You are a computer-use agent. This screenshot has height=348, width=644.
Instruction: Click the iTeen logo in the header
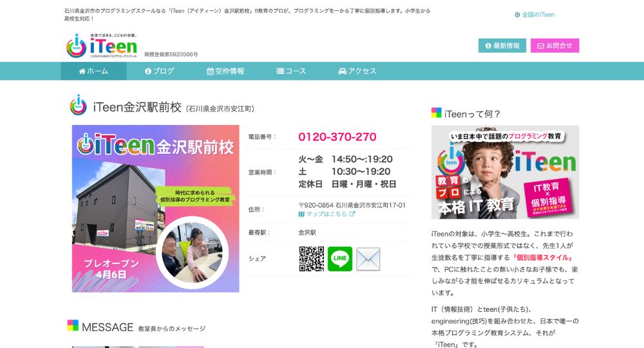tap(102, 46)
